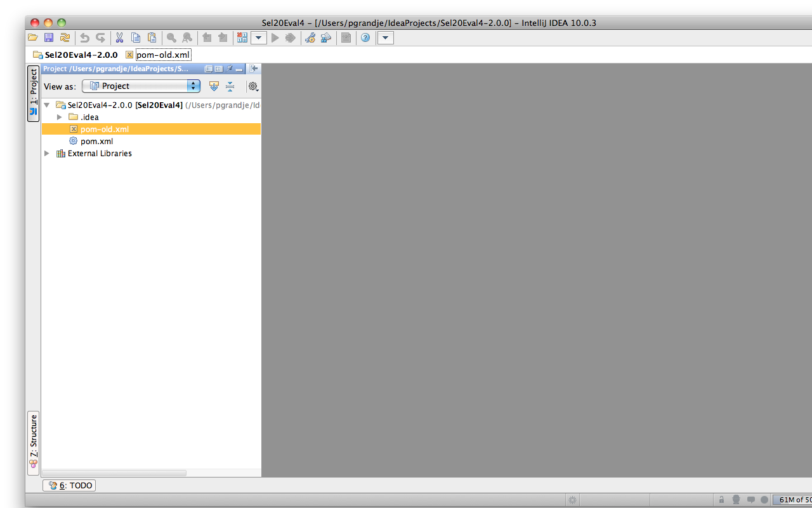Screen dimensions: 812x508
Task: Click the background tasks spinner icon
Action: click(x=573, y=500)
